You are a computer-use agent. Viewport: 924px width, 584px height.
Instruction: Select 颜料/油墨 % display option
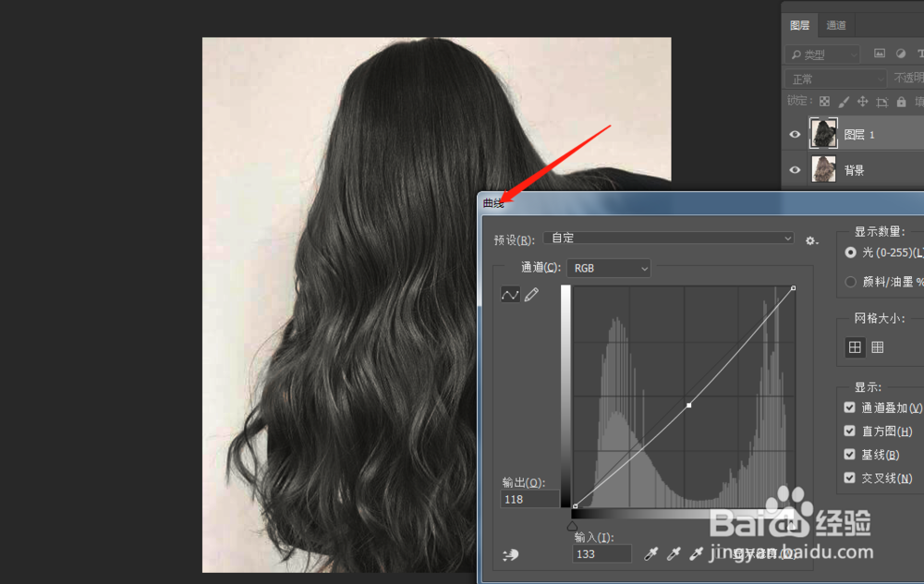(850, 282)
